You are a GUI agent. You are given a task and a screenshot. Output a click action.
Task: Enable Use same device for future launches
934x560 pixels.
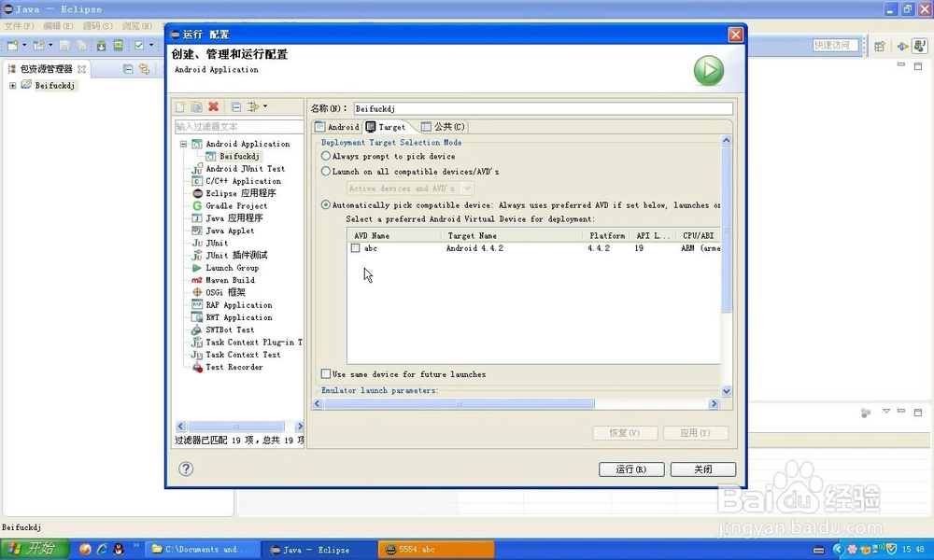(325, 373)
